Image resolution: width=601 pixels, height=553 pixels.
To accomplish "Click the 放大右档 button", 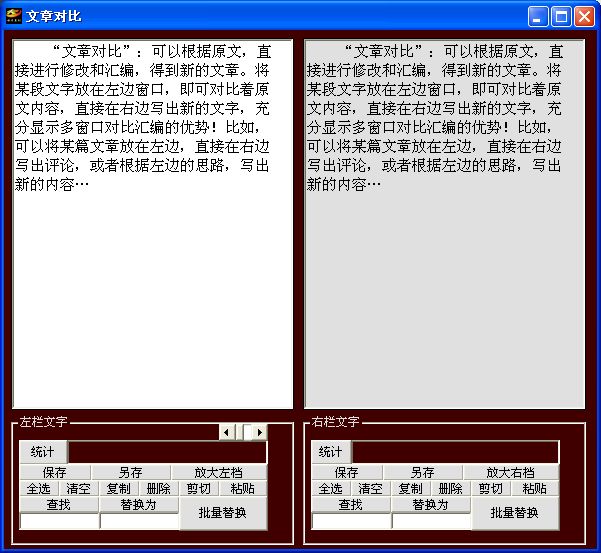I will pyautogui.click(x=511, y=472).
